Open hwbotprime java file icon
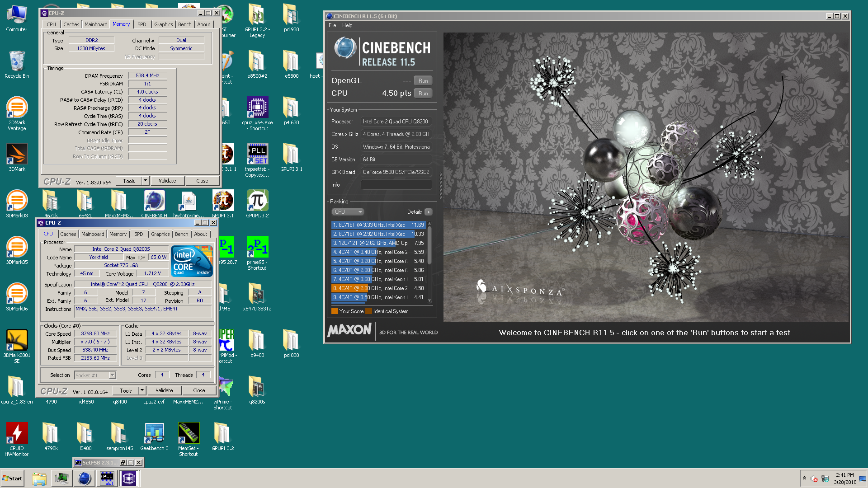This screenshot has width=868, height=488. coord(189,204)
